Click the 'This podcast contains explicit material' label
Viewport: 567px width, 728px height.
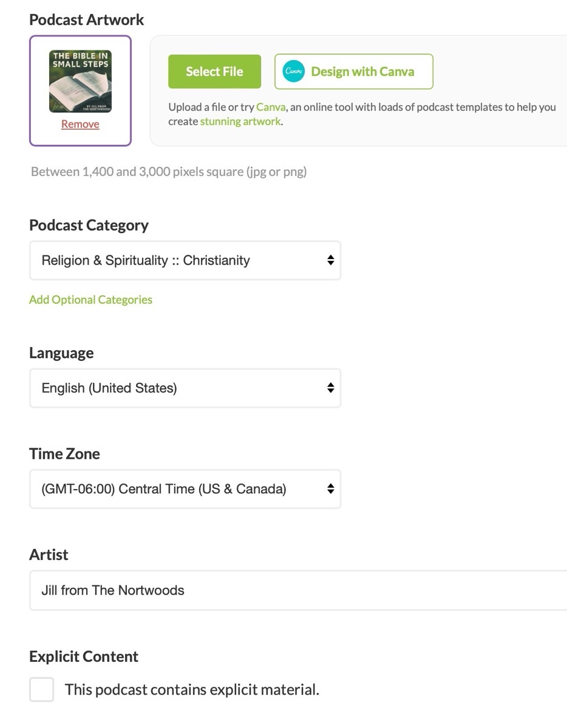click(x=192, y=690)
